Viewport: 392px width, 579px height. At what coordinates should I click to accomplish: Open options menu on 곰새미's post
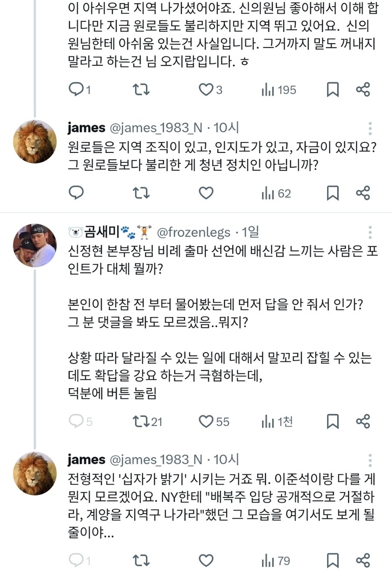click(x=370, y=232)
